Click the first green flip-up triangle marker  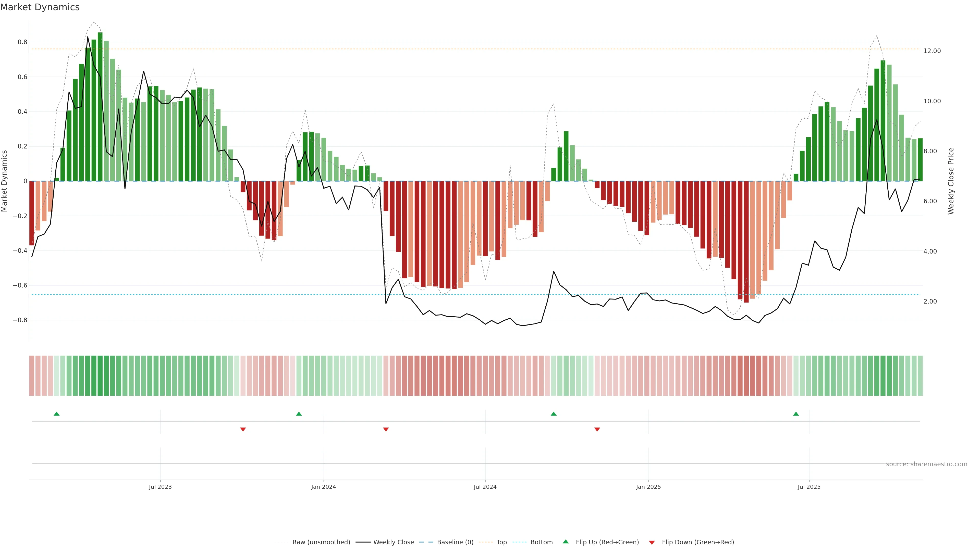coord(57,414)
